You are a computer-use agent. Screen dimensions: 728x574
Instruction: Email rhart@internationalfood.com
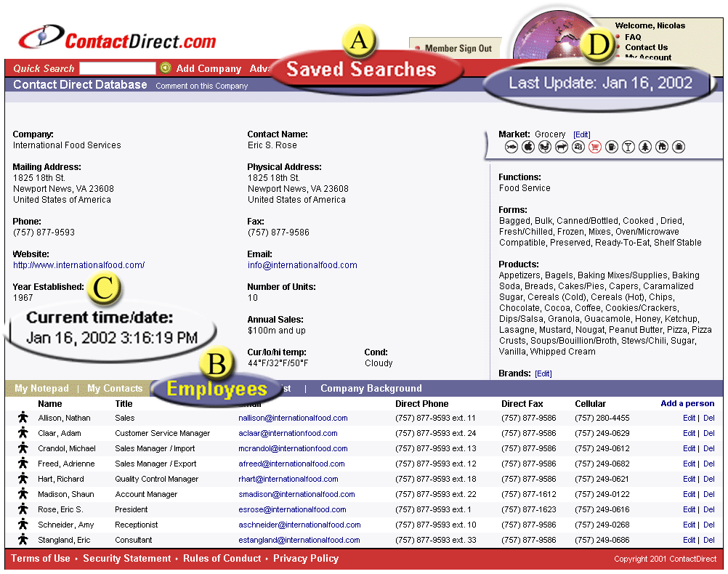pos(288,480)
